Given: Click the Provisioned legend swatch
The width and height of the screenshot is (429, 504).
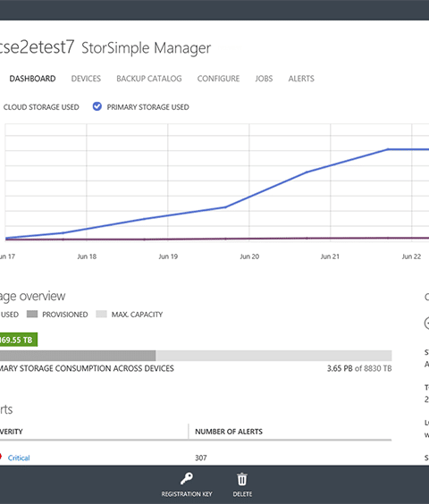Looking at the screenshot, I should coord(32,314).
